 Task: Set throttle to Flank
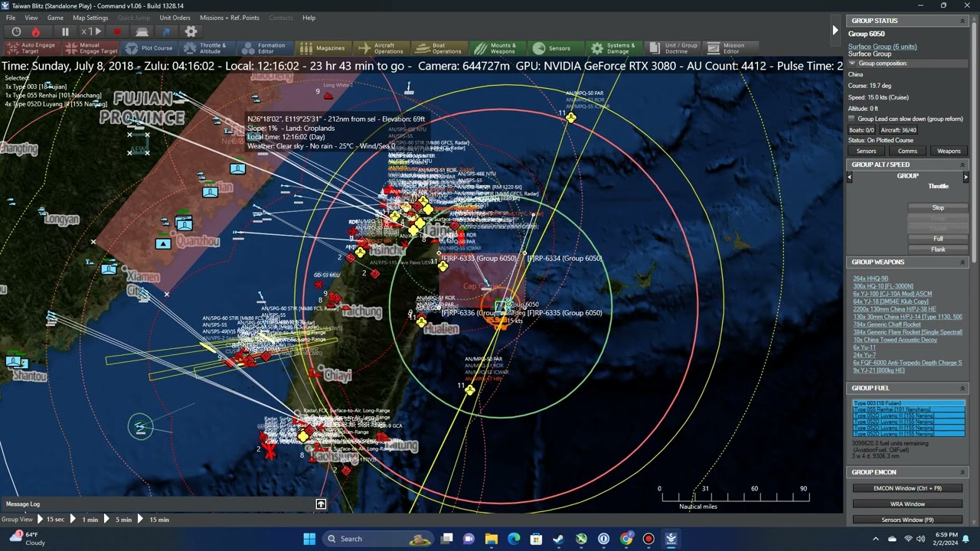[x=938, y=249]
